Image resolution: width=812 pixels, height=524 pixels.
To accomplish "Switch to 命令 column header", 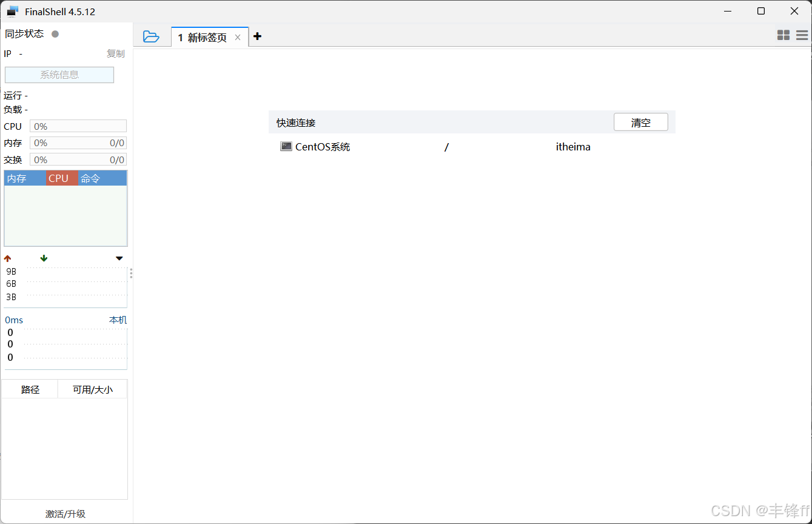I will click(102, 178).
